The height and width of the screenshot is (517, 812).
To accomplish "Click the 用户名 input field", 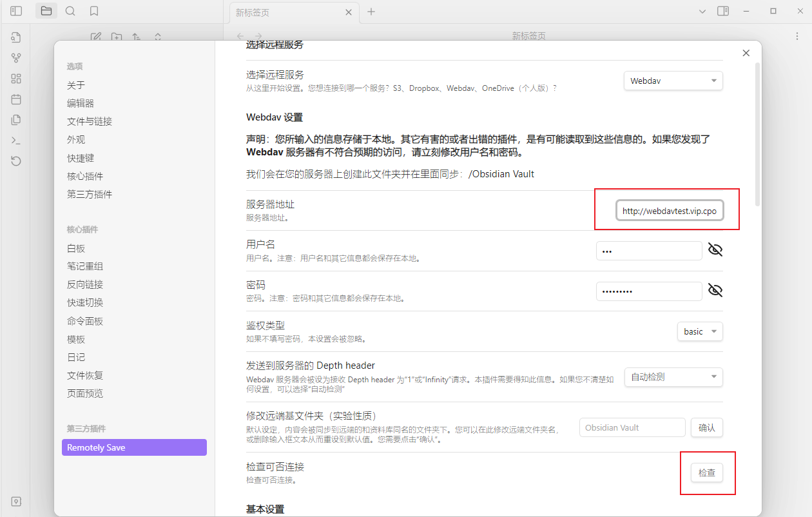I will pos(649,251).
